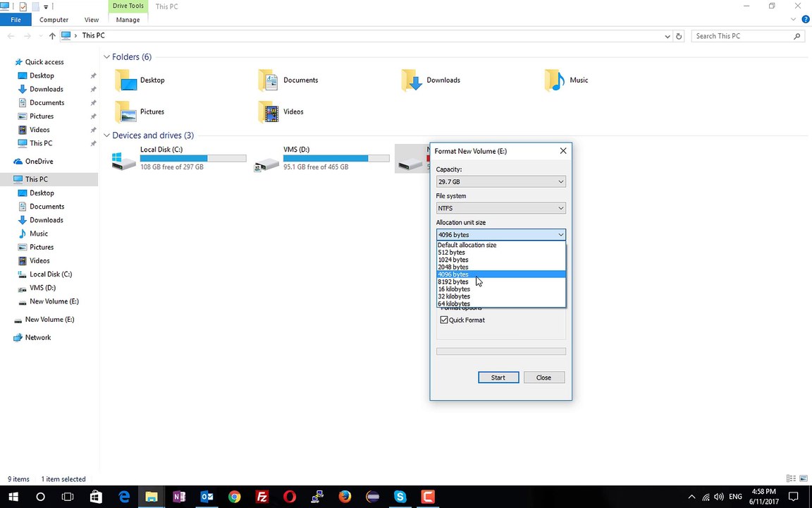Image resolution: width=812 pixels, height=508 pixels.
Task: Switch to the Manage ribbon tab
Action: [128, 20]
